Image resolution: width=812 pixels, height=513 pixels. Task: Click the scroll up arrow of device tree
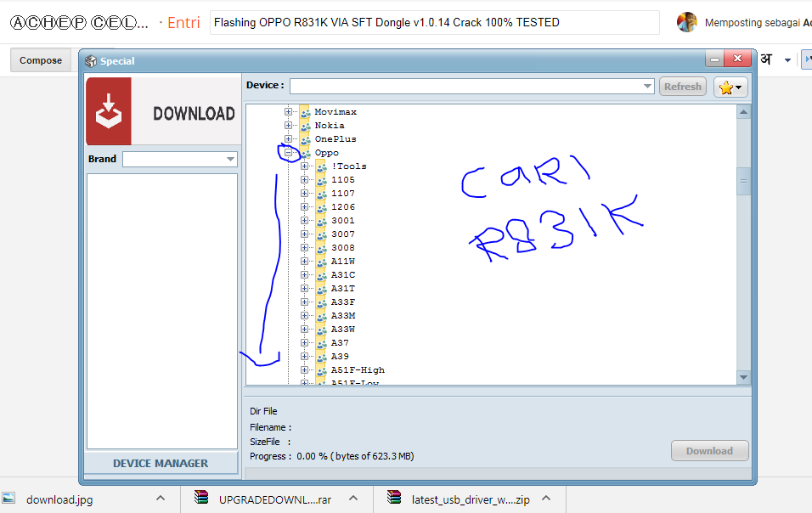pyautogui.click(x=744, y=112)
